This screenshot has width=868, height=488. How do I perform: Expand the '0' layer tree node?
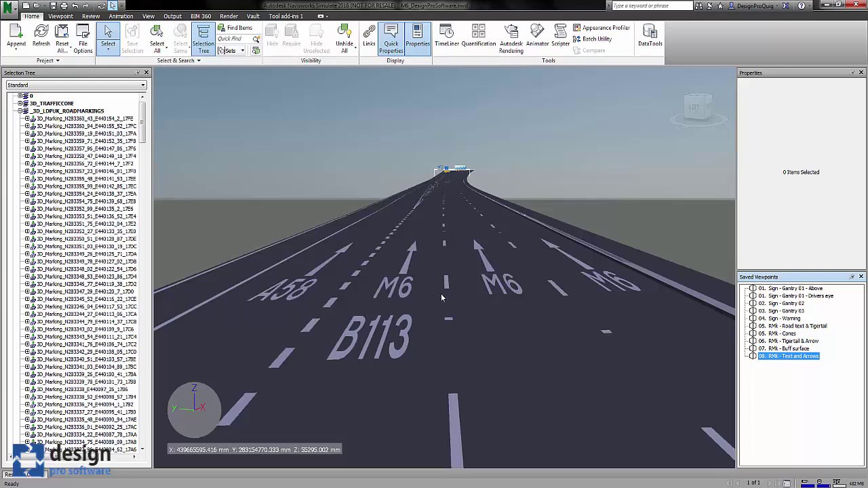20,96
